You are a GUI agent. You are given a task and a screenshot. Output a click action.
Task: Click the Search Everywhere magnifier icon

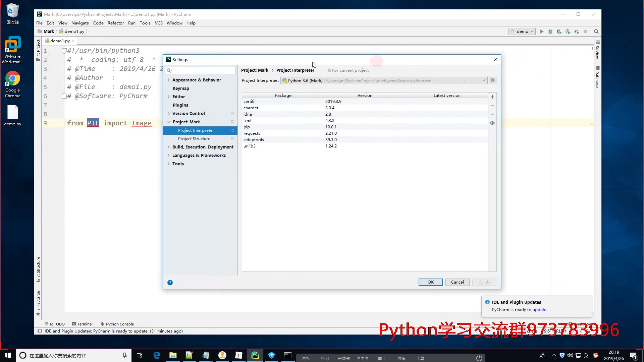[596, 32]
